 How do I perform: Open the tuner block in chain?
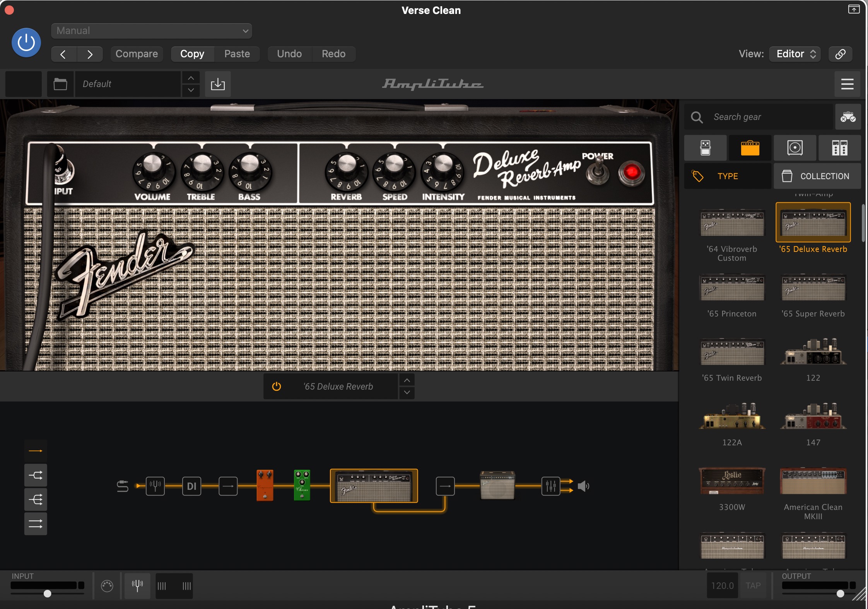155,486
